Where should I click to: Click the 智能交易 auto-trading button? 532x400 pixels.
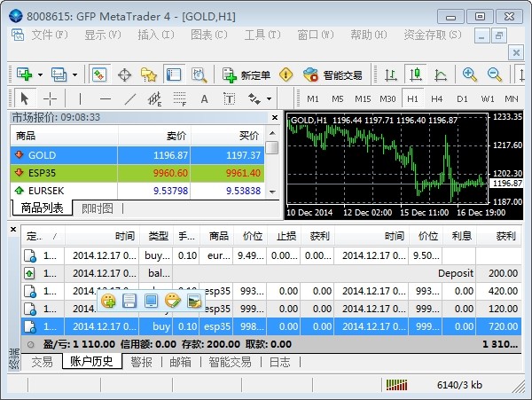click(332, 75)
